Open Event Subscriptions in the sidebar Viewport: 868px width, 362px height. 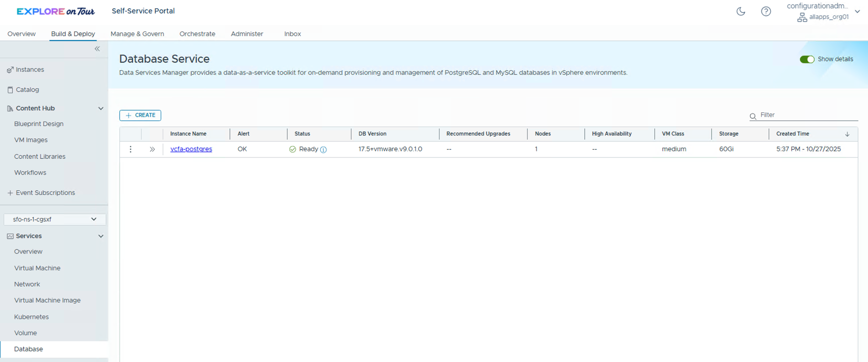click(x=45, y=193)
